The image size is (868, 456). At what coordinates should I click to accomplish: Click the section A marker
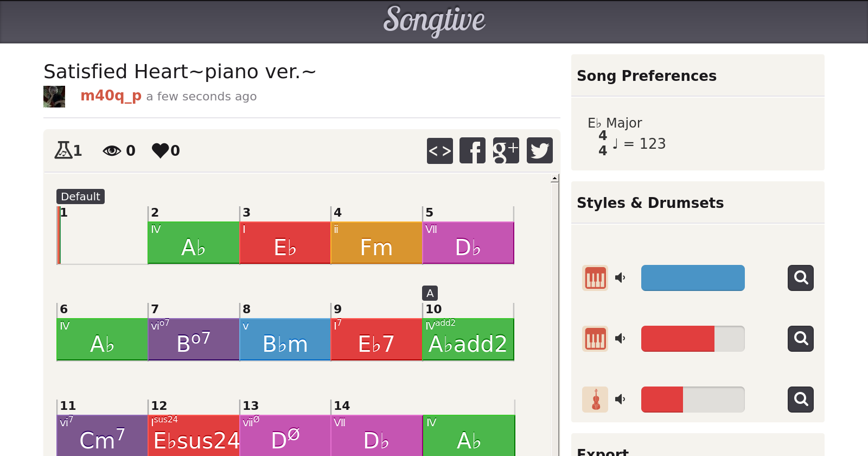pos(430,293)
